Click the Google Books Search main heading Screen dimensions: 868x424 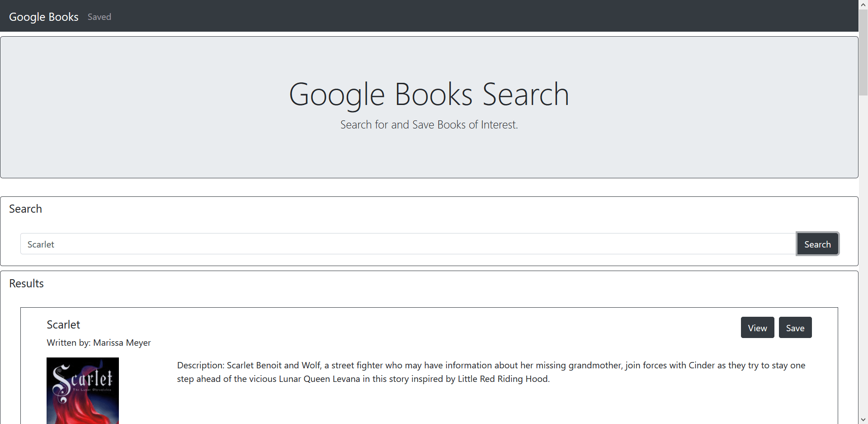click(x=429, y=95)
